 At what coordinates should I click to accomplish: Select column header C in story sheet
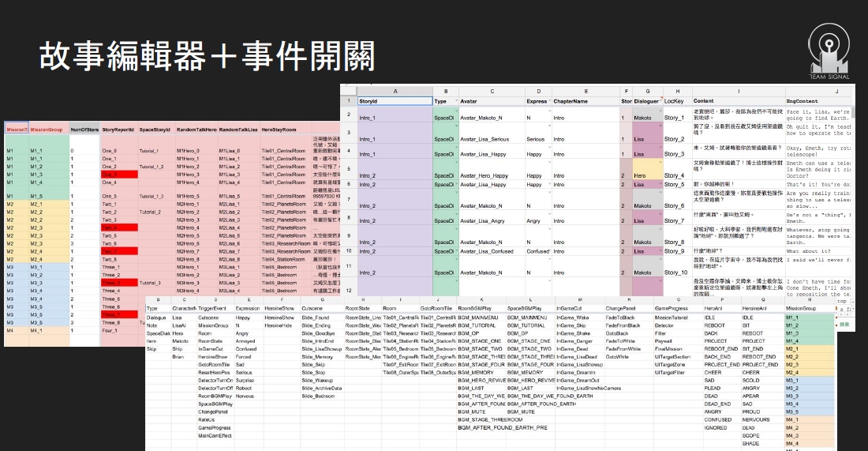point(491,92)
